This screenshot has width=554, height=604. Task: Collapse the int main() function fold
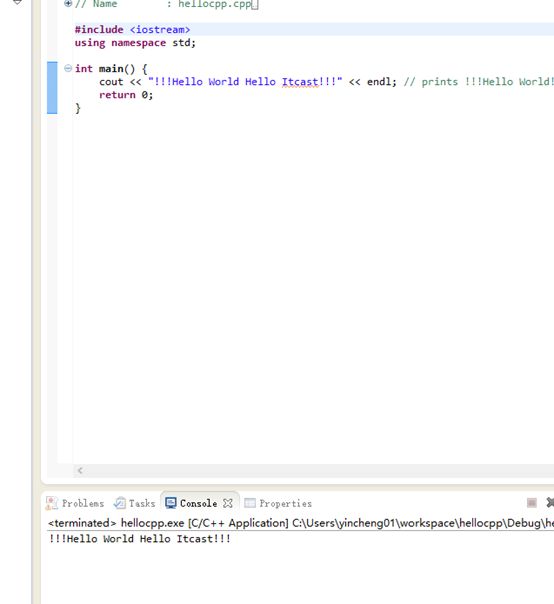pos(68,68)
